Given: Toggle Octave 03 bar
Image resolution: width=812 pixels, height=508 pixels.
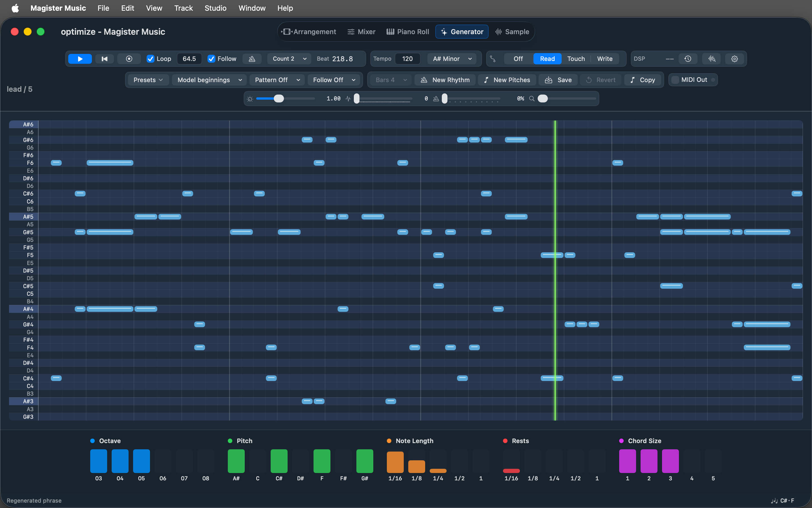Looking at the screenshot, I should [x=99, y=461].
